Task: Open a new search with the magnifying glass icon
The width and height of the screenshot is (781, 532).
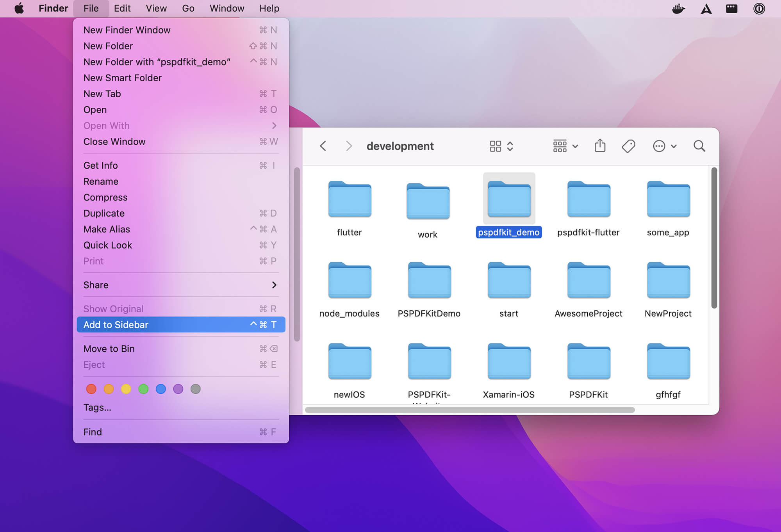Action: (699, 146)
